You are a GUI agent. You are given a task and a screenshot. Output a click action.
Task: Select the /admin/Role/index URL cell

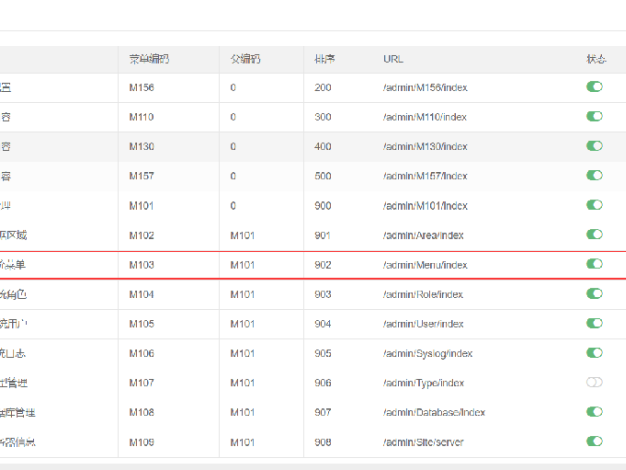[x=423, y=294]
